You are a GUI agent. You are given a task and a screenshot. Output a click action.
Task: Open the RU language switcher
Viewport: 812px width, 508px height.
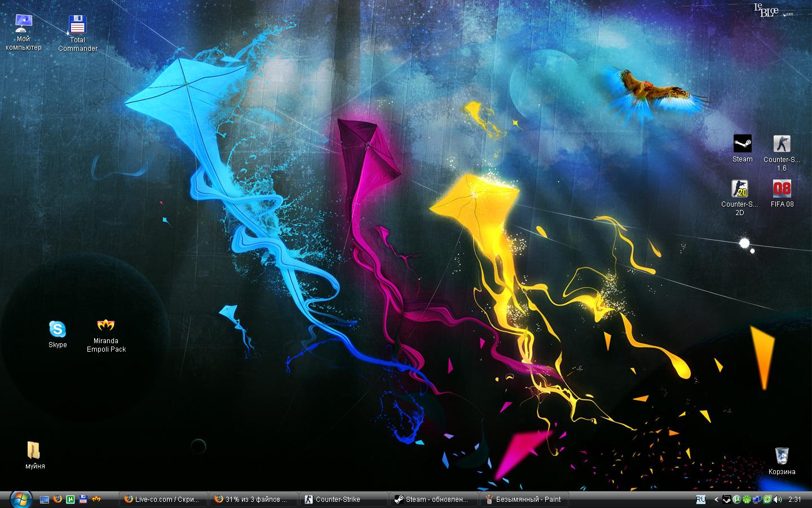(x=701, y=500)
